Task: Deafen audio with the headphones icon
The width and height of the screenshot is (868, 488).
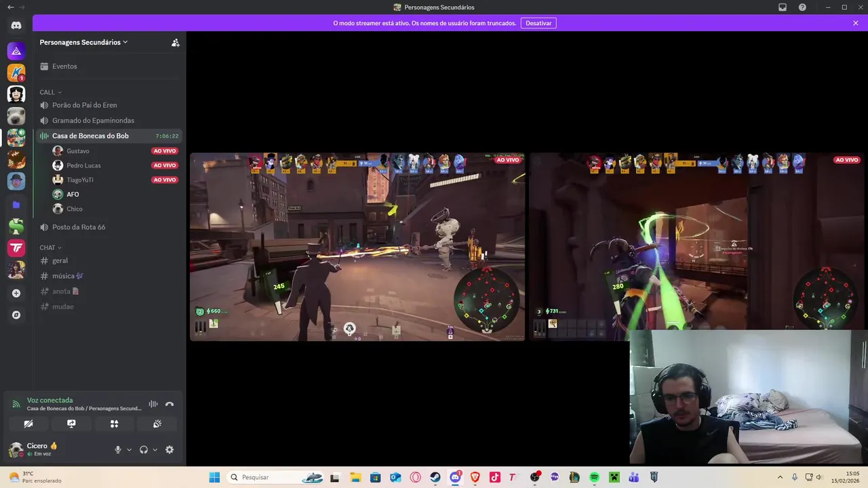Action: point(144,449)
